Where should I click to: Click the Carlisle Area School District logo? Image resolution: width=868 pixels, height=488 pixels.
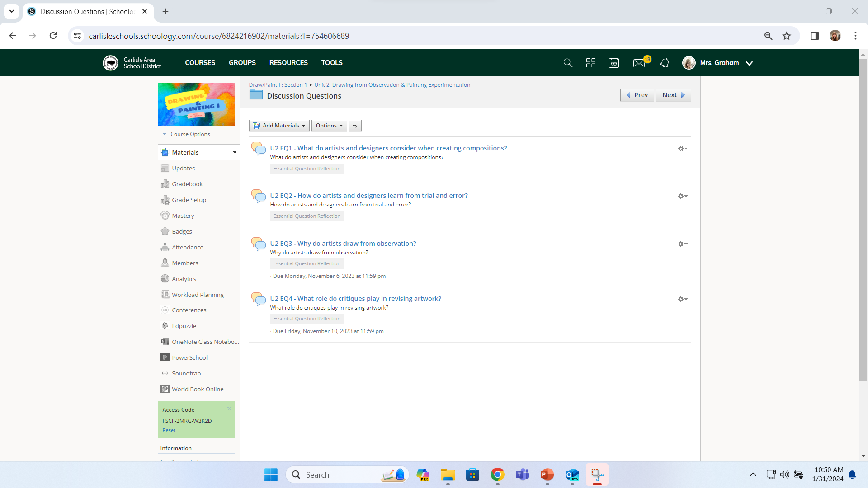click(132, 63)
